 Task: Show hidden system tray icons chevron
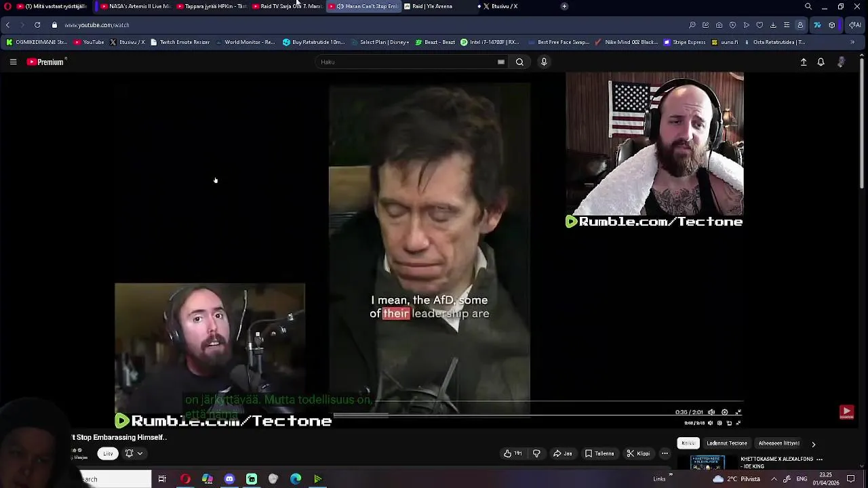[774, 479]
